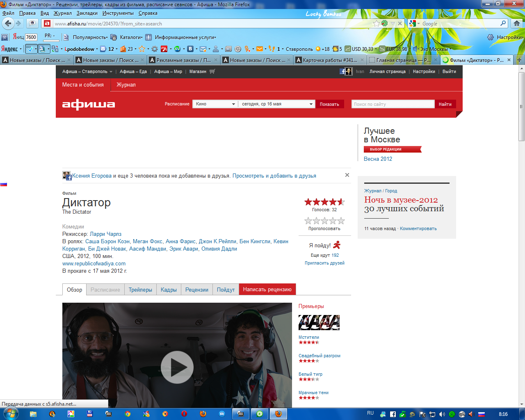This screenshot has width=525, height=420.
Task: Click the volume speaker icon in system tray
Action: 442,414
